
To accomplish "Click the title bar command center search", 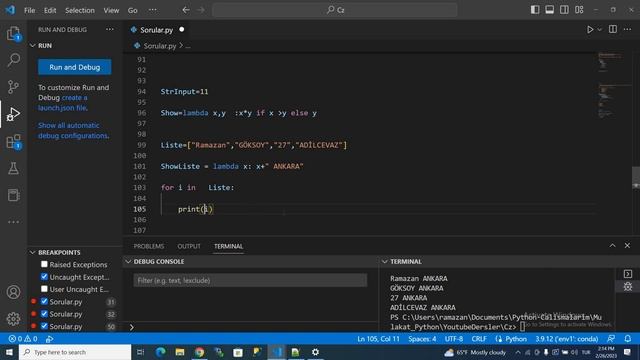I will pos(335,10).
